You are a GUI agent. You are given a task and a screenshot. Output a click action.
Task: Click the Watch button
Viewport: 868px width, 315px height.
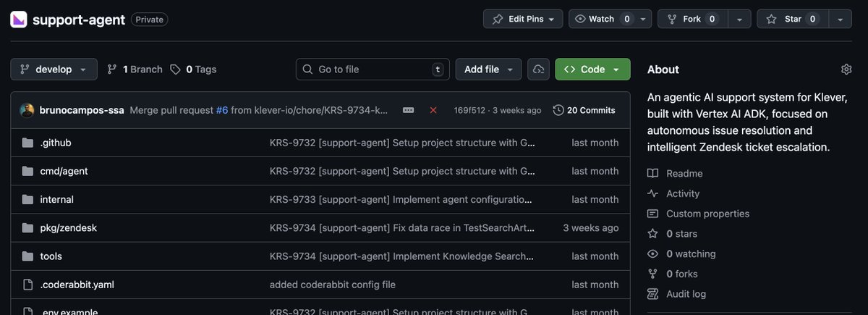coord(601,19)
